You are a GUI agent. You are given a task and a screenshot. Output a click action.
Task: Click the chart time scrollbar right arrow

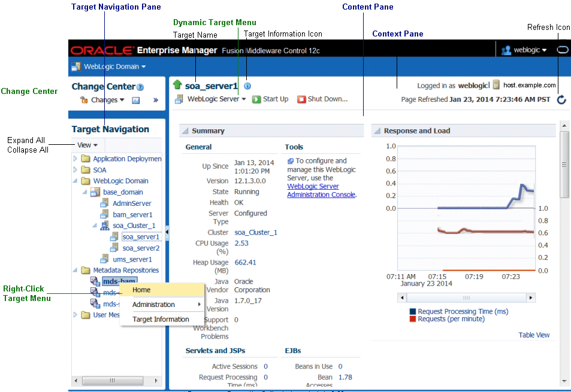531,298
